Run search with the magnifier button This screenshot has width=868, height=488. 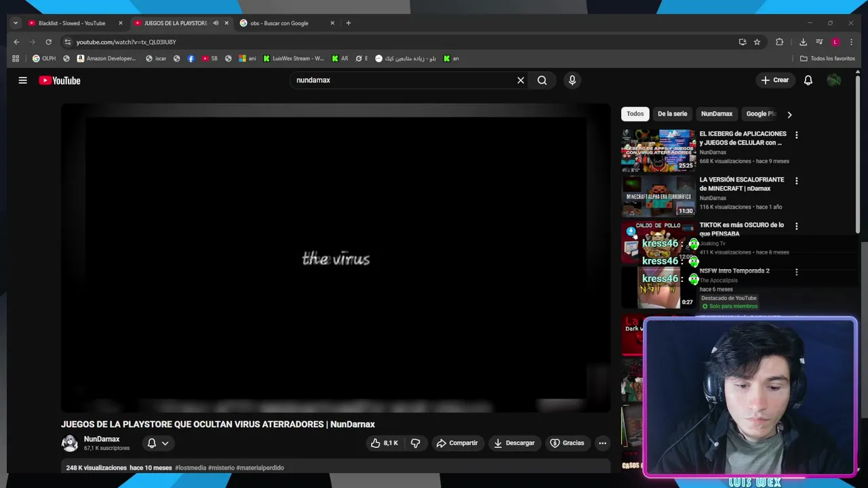point(542,80)
